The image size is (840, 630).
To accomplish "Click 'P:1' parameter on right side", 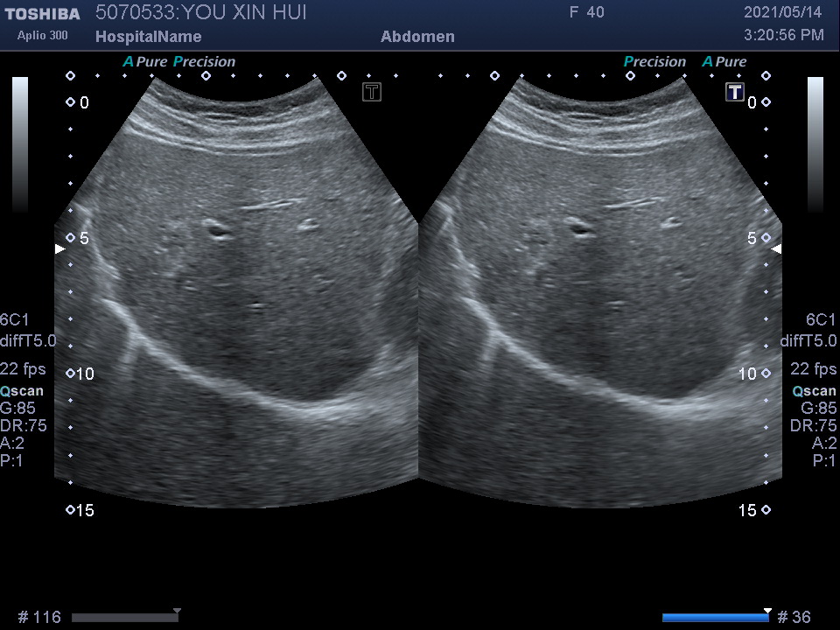I will (825, 460).
